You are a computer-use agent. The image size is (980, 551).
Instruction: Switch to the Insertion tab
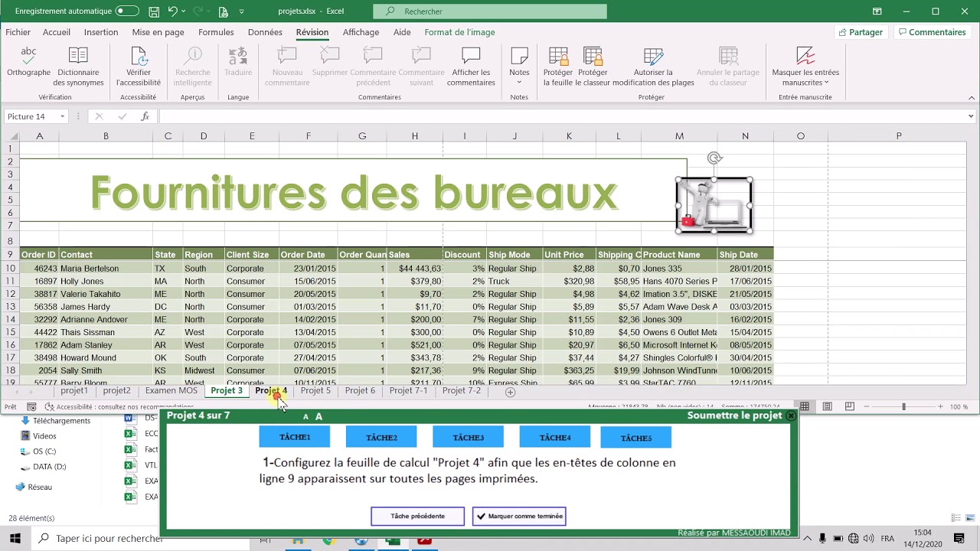pyautogui.click(x=101, y=32)
